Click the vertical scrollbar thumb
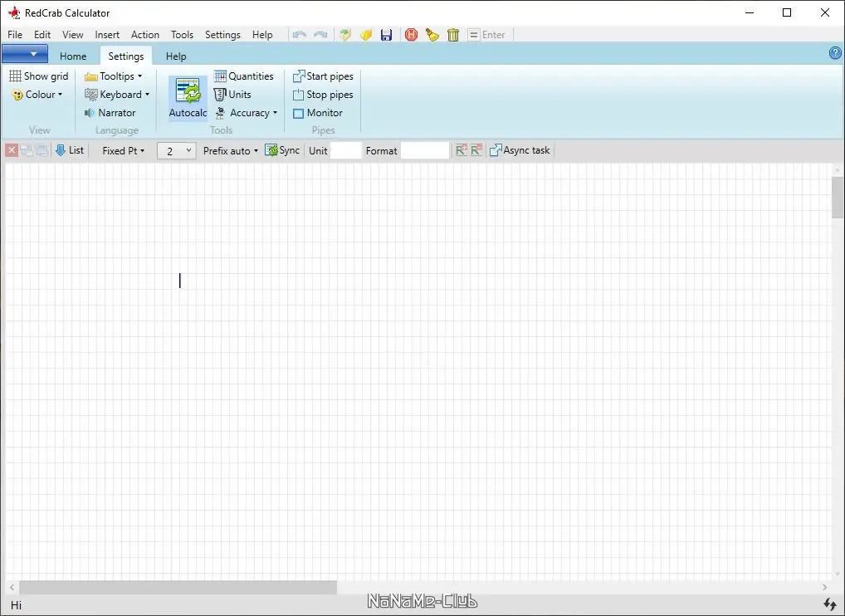 tap(837, 198)
